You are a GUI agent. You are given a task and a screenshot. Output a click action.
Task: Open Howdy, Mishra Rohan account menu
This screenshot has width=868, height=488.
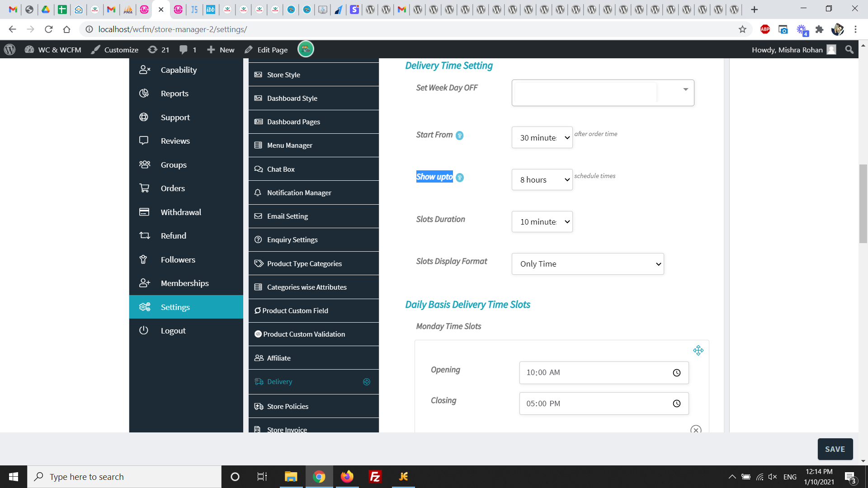pos(794,50)
